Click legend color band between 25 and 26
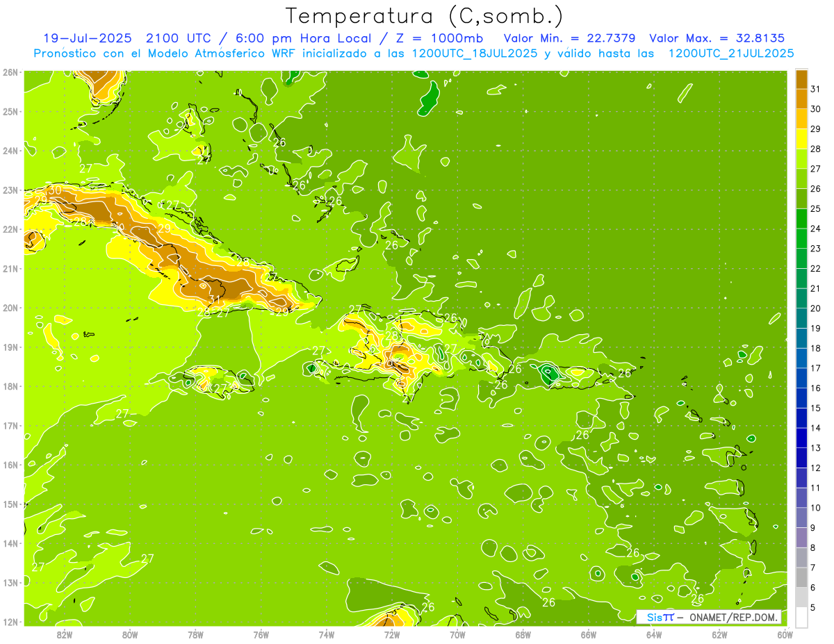This screenshot has height=644, width=834. click(x=801, y=199)
